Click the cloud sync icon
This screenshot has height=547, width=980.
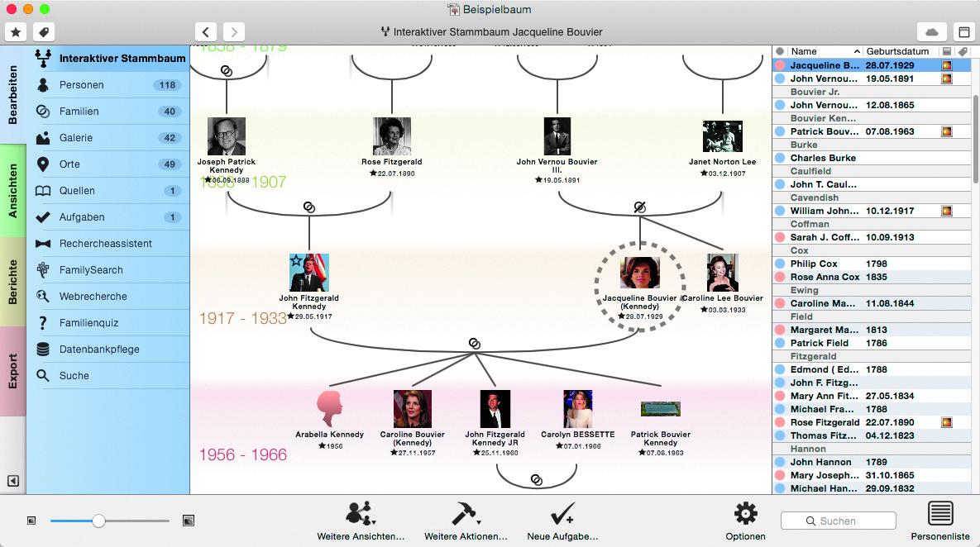(x=932, y=32)
